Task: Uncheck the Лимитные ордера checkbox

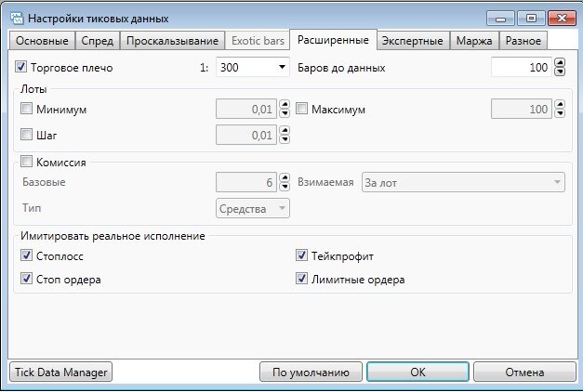Action: coord(301,279)
